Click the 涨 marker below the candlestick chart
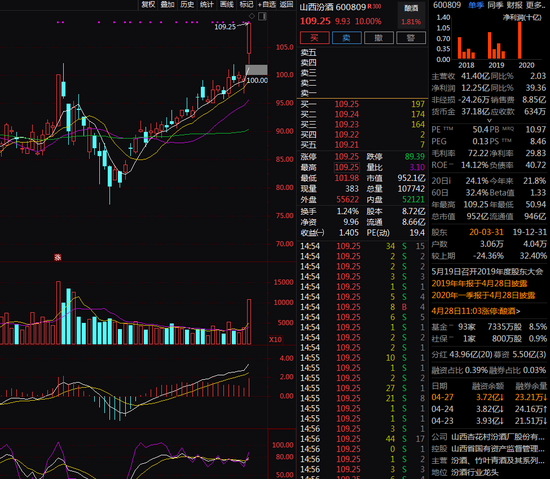550x479 pixels. (x=58, y=257)
